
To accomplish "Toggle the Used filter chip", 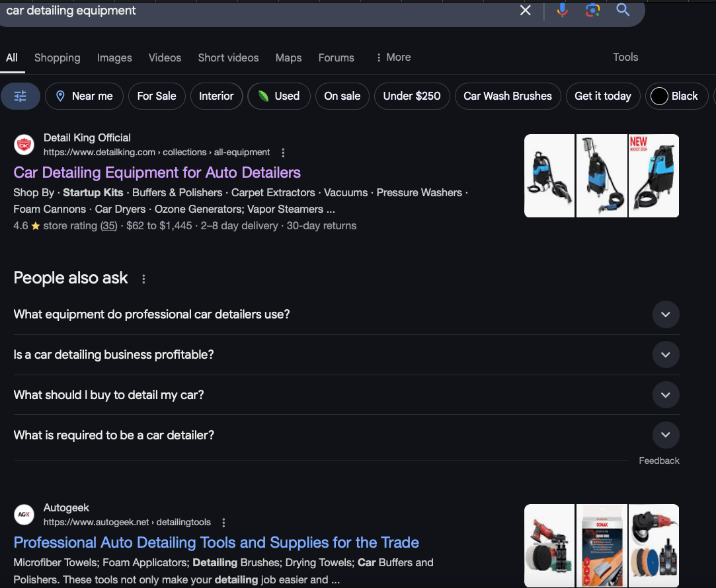I will coord(278,96).
